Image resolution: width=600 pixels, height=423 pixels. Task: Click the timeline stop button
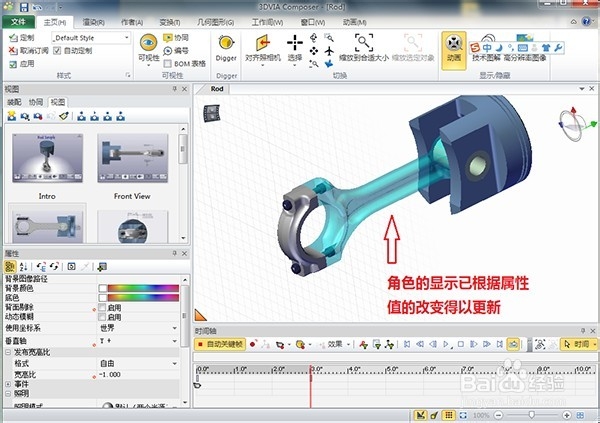[x=461, y=344]
